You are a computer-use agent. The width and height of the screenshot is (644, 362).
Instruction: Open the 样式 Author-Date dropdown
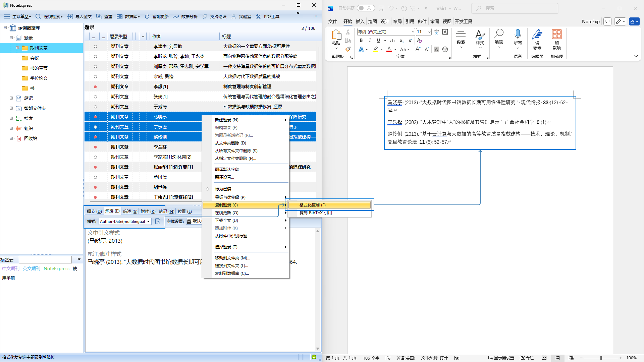point(148,222)
